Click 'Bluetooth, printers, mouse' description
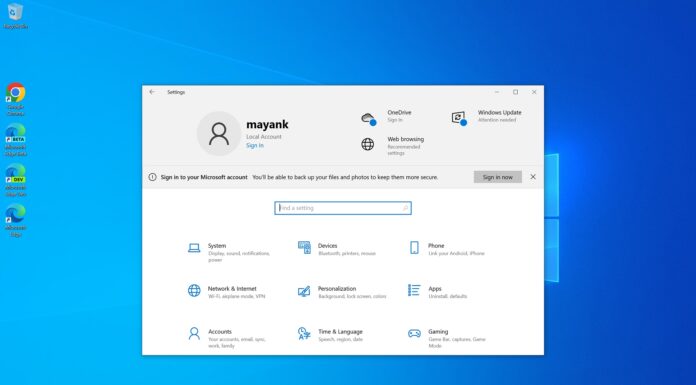Screen dimensions: 696x385 pos(347,254)
